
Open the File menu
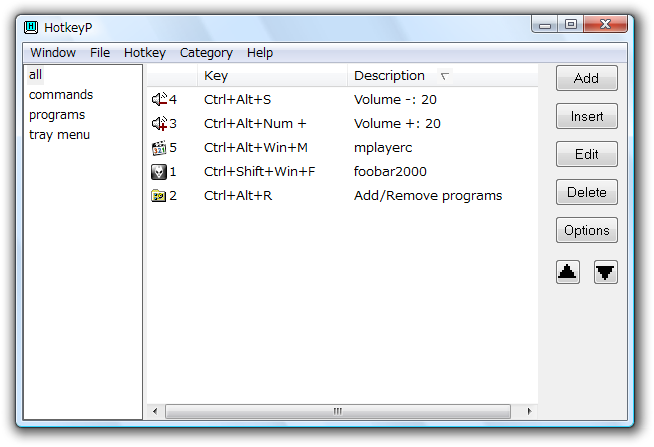click(100, 53)
